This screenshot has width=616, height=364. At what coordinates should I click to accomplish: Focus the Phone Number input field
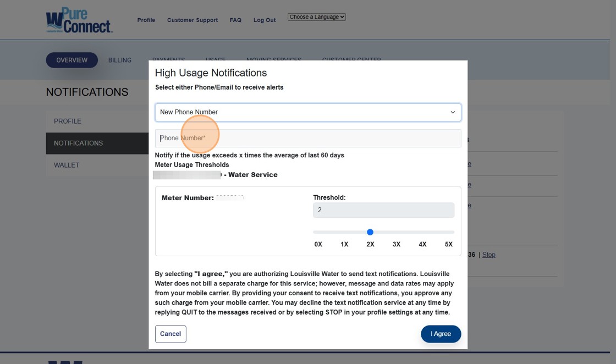point(308,139)
